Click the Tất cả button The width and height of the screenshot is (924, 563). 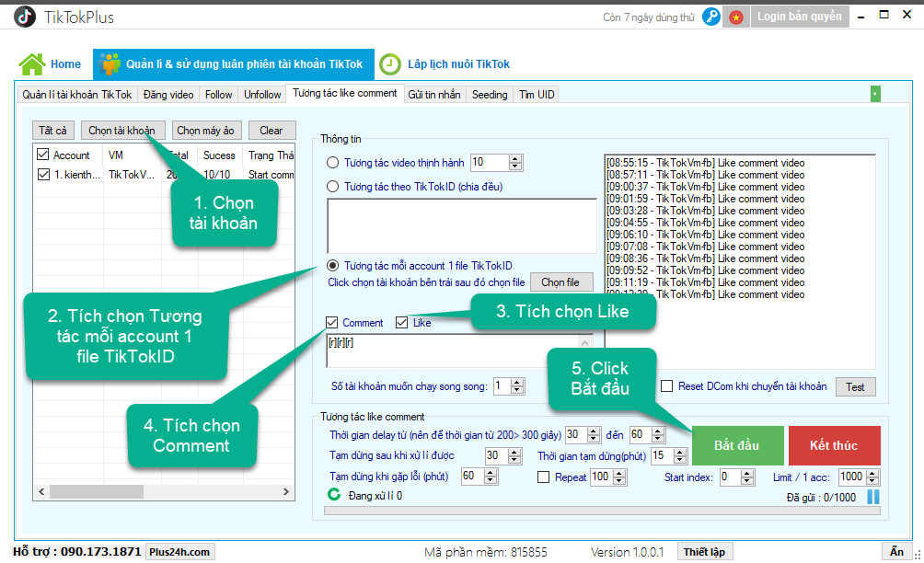tap(53, 130)
